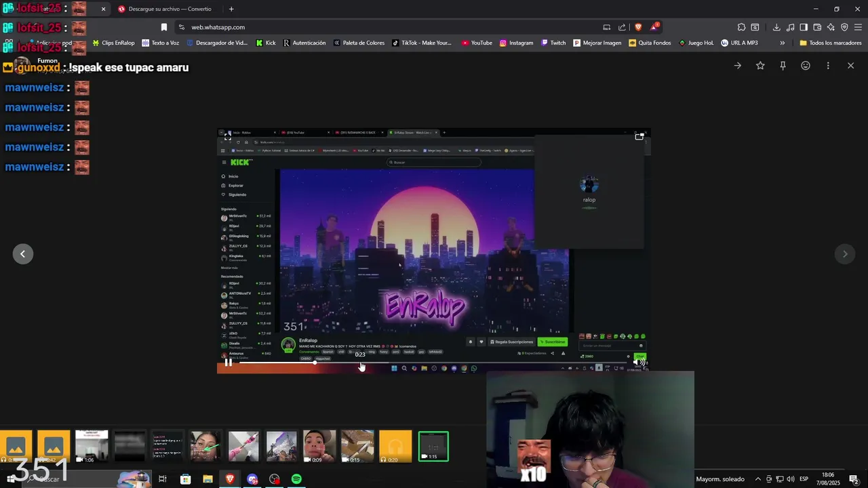Click the web.whatsapp.com address bar
This screenshot has height=488, width=868.
387,27
